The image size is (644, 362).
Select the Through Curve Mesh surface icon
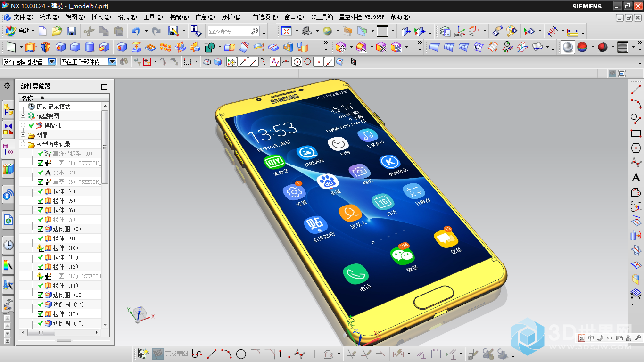[x=464, y=47]
